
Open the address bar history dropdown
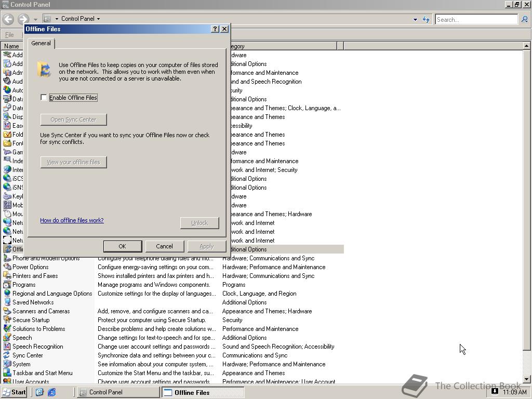coord(415,19)
